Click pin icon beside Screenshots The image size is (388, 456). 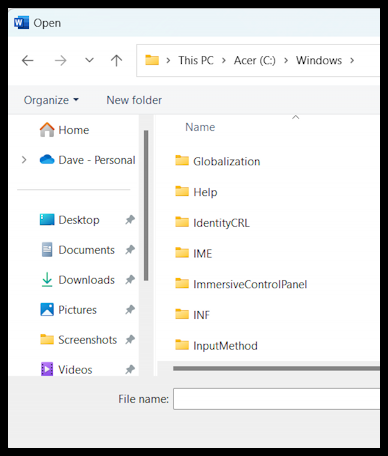tap(130, 340)
